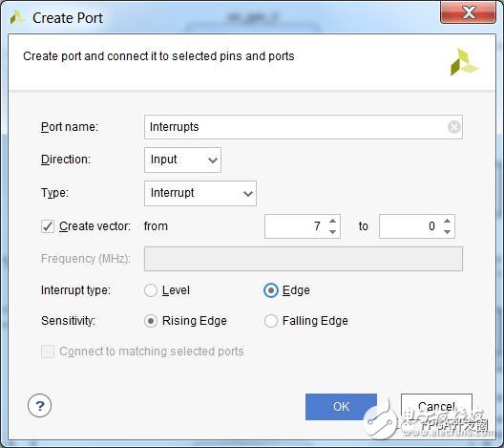The image size is (504, 448).
Task: Choose Rising Edge sensitivity
Action: point(151,321)
